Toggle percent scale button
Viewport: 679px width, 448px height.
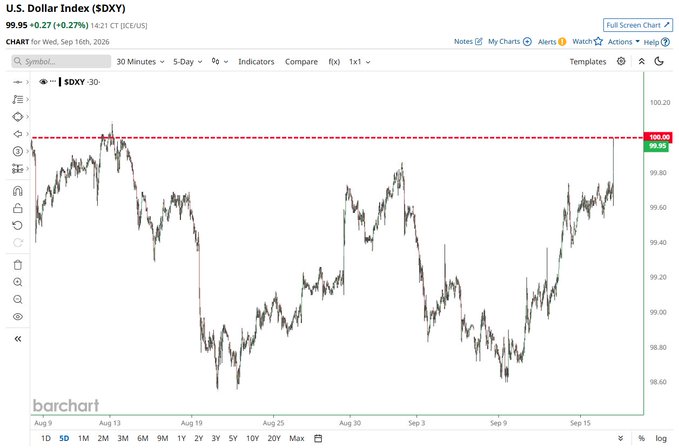click(641, 438)
